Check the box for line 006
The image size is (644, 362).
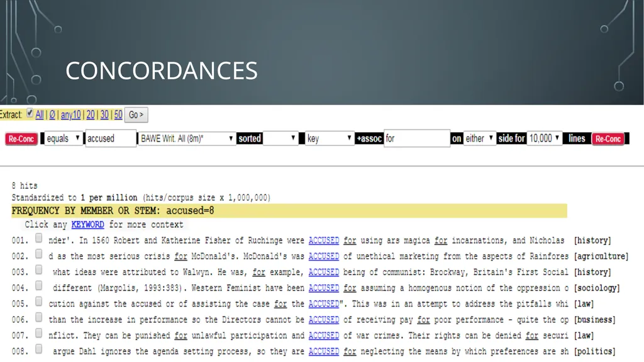pyautogui.click(x=38, y=317)
